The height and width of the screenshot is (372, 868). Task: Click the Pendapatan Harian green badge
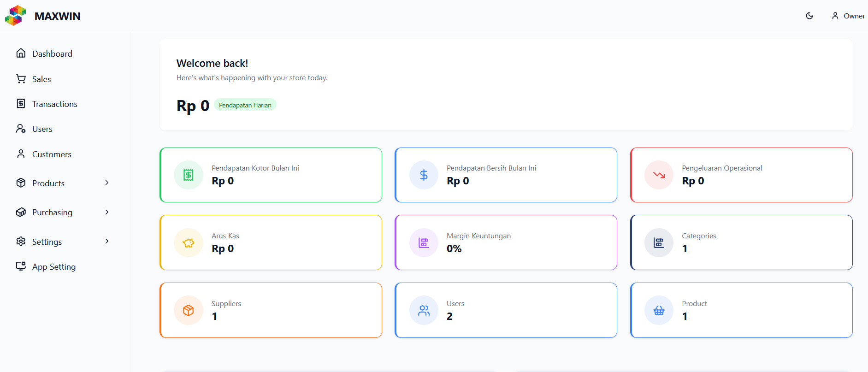click(x=245, y=105)
